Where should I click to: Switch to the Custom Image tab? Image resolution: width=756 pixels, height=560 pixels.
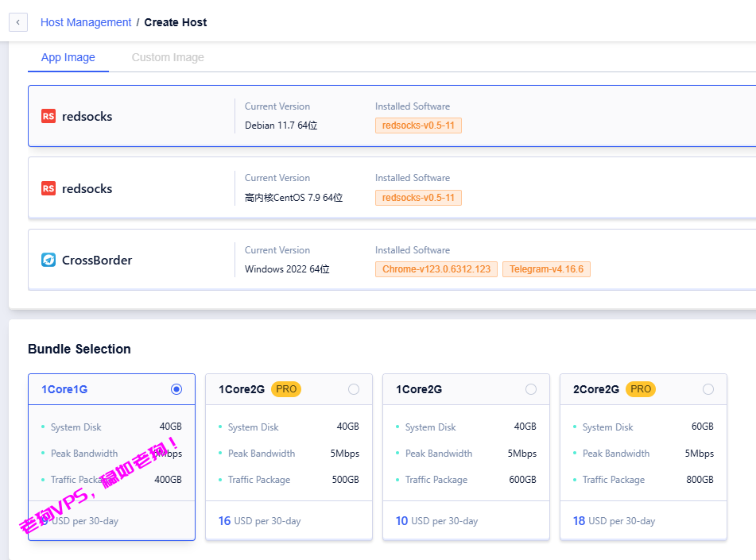[168, 57]
